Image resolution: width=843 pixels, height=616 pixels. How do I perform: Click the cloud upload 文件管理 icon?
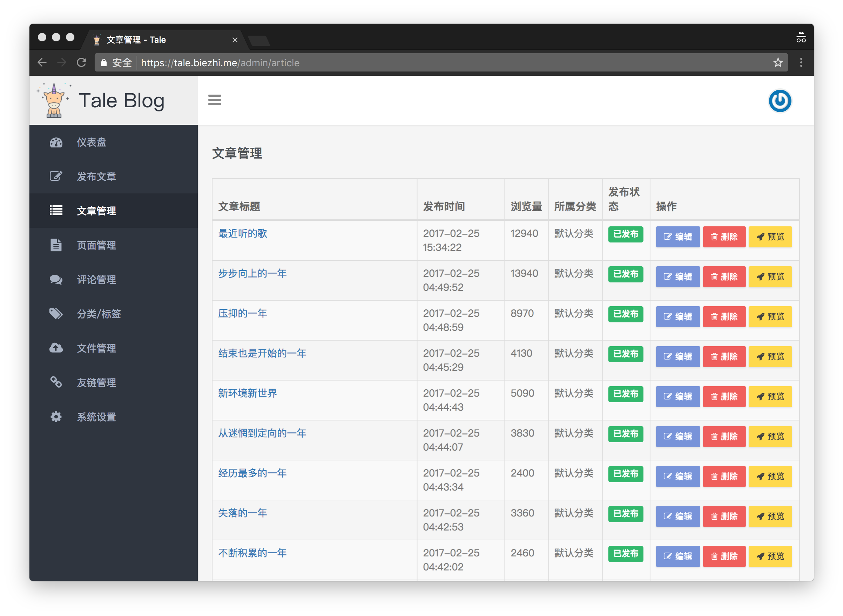click(x=56, y=348)
